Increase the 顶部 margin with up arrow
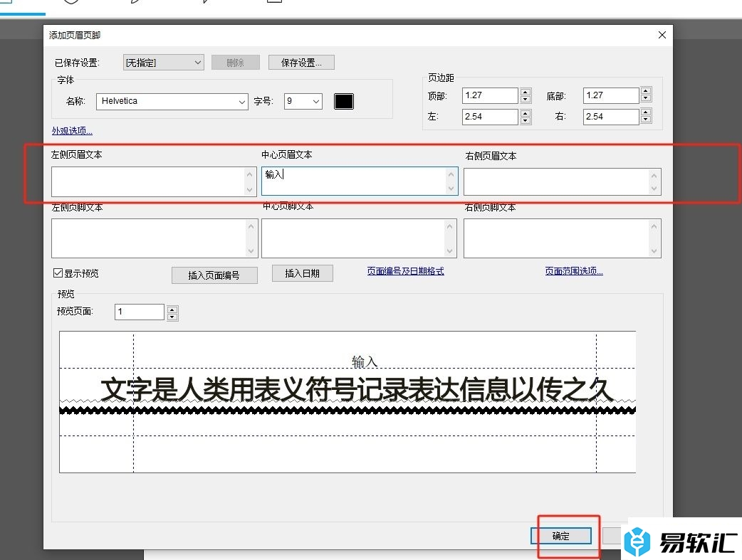This screenshot has height=560, width=742. pos(526,92)
